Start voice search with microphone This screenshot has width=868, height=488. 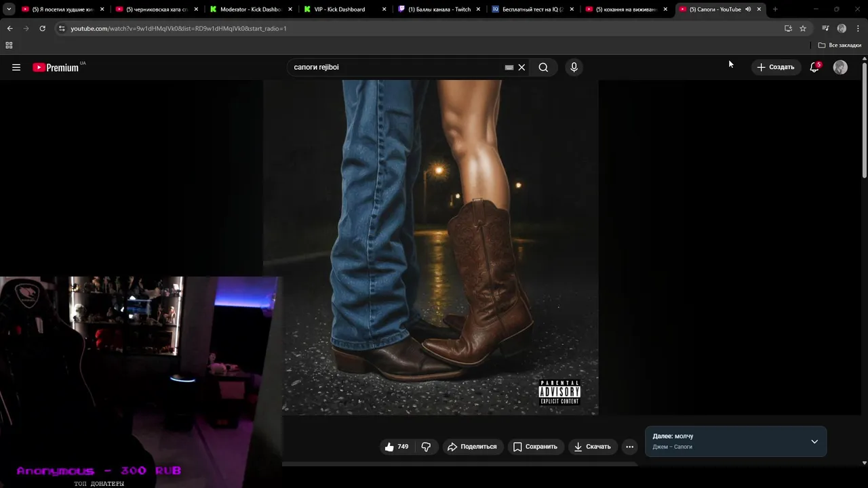tap(574, 67)
